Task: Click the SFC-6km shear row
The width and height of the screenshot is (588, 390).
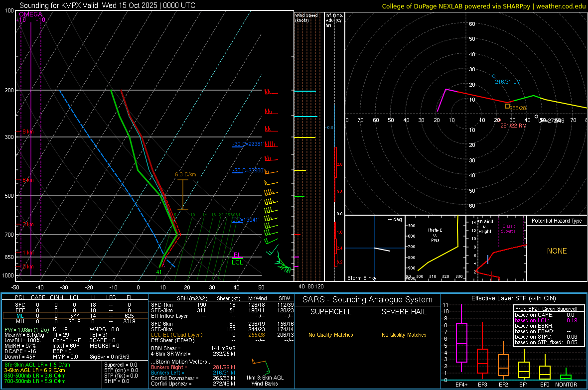Action: click(222, 324)
